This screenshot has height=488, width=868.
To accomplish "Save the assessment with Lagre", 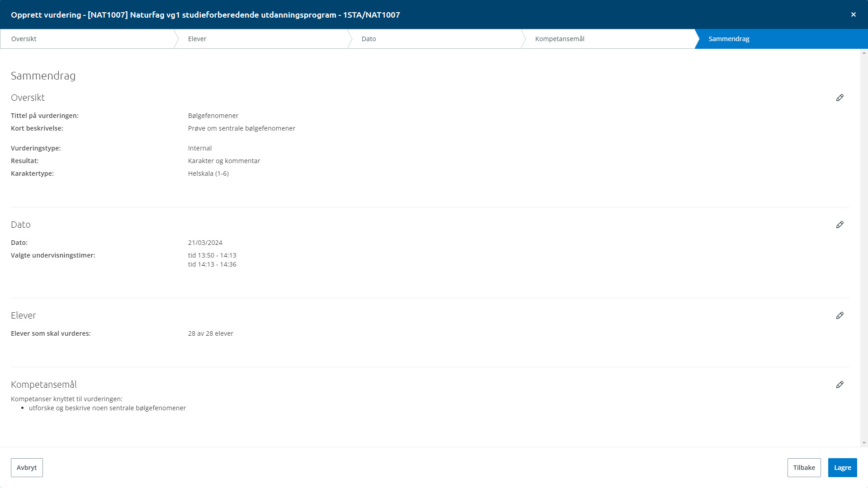I will coord(842,468).
